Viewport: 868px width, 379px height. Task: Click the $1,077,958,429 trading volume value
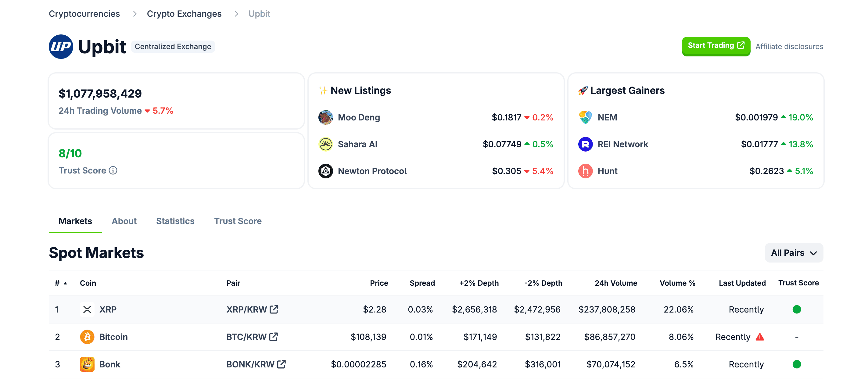(x=100, y=93)
